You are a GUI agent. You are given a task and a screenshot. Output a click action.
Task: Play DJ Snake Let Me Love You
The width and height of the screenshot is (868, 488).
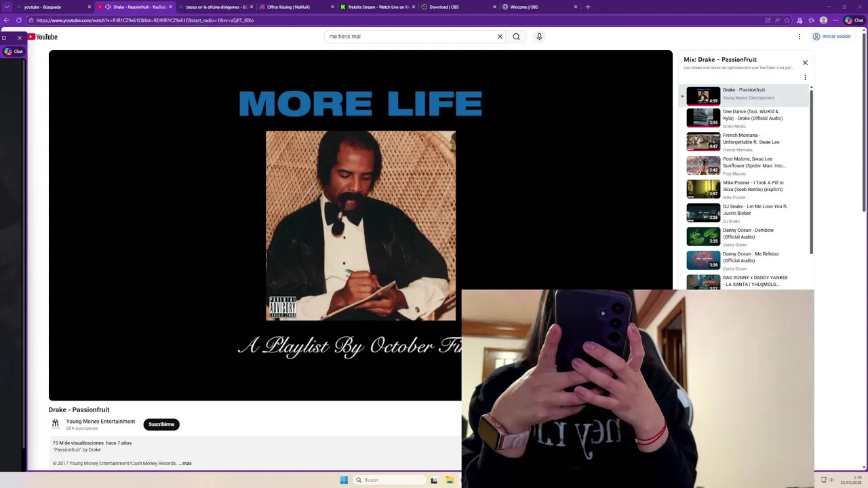click(744, 213)
